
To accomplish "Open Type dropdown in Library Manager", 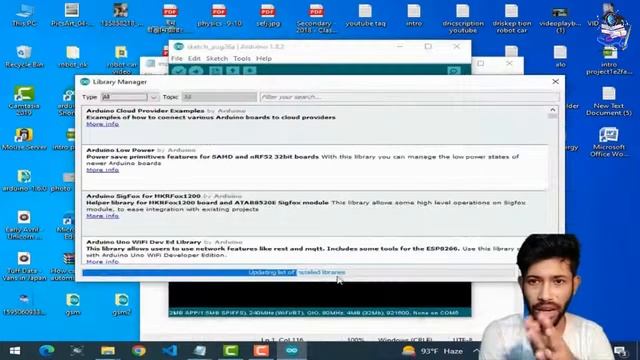I will point(130,97).
